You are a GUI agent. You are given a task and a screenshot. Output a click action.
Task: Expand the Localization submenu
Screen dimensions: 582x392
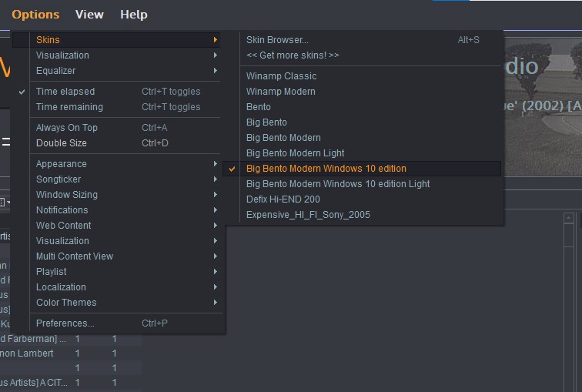pyautogui.click(x=116, y=287)
